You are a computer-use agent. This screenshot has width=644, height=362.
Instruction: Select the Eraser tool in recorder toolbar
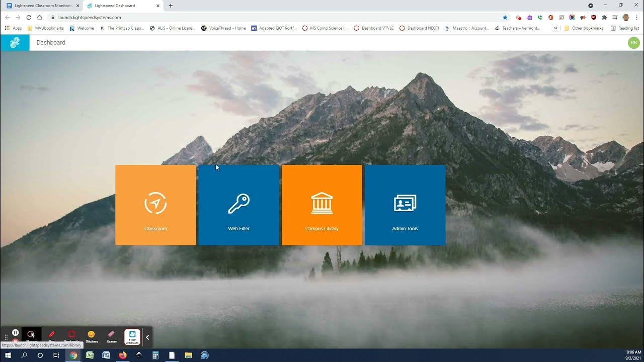(112, 336)
